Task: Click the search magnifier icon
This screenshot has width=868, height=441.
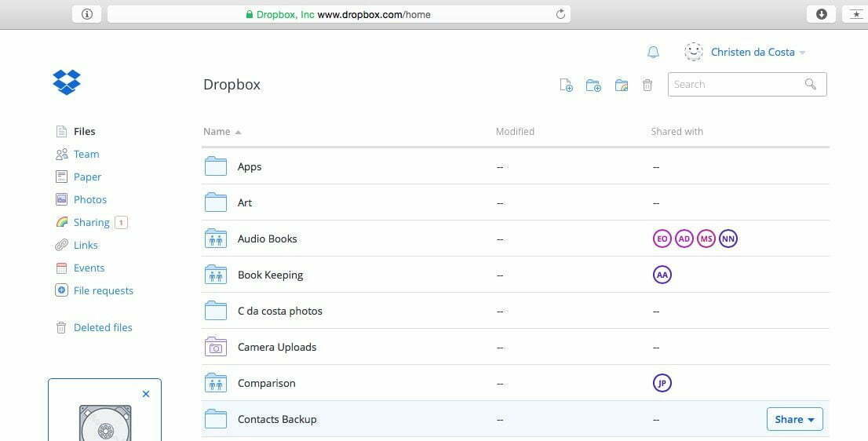Action: pyautogui.click(x=811, y=84)
